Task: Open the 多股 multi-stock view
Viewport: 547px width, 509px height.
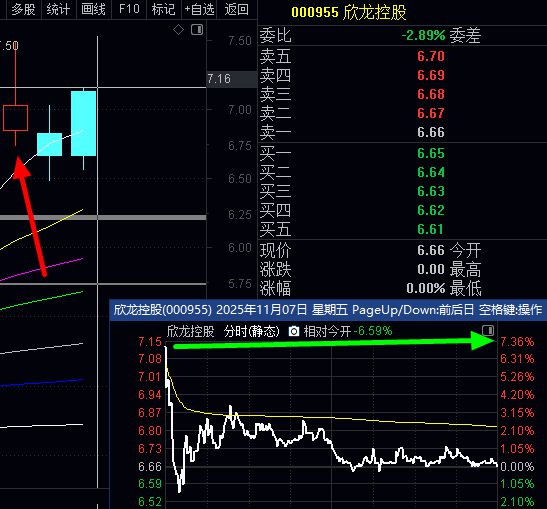Action: (x=23, y=9)
